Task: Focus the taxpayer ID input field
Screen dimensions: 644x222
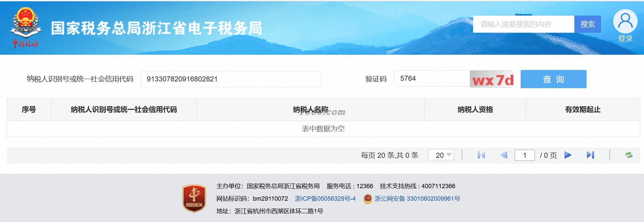Action: tap(231, 79)
